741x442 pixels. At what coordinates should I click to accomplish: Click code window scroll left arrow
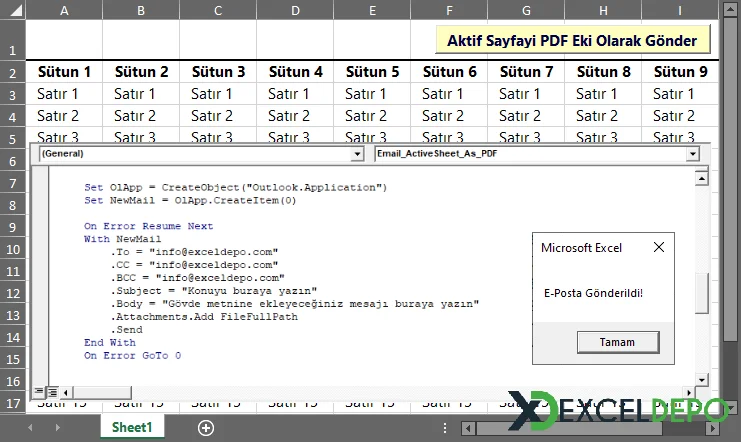66,392
